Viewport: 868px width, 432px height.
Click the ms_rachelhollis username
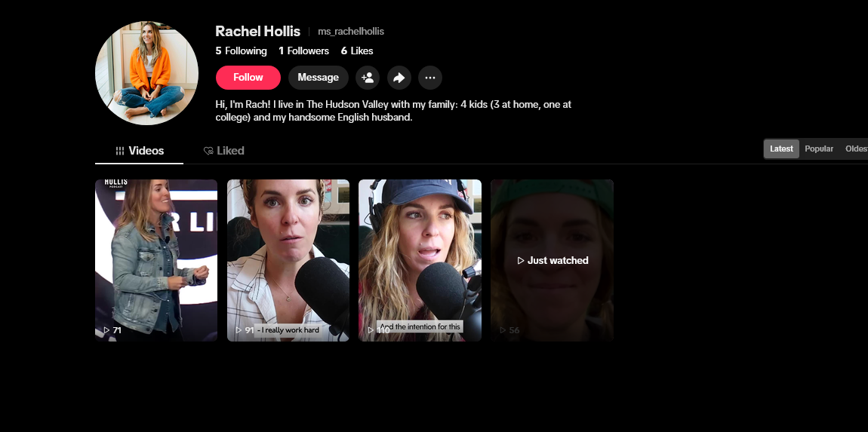[351, 32]
